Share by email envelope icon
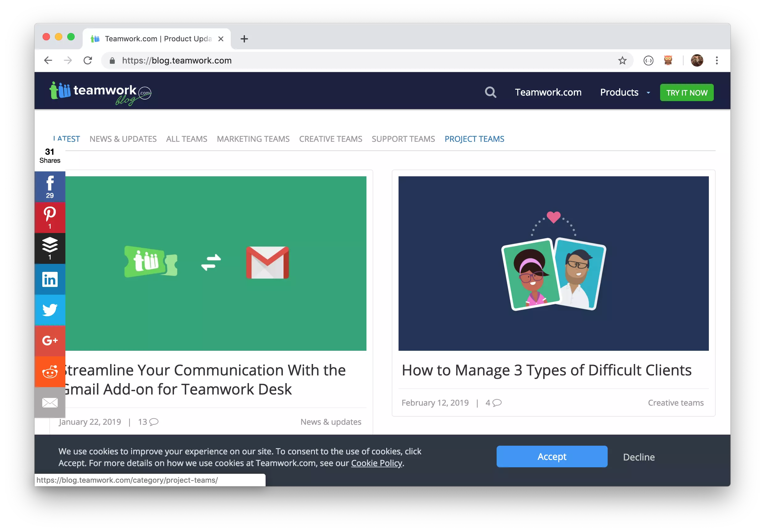 50,403
